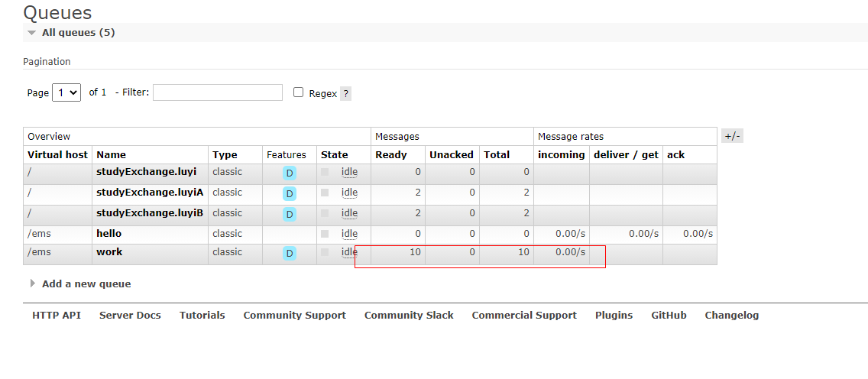Open the Changelog footer link

(x=732, y=316)
